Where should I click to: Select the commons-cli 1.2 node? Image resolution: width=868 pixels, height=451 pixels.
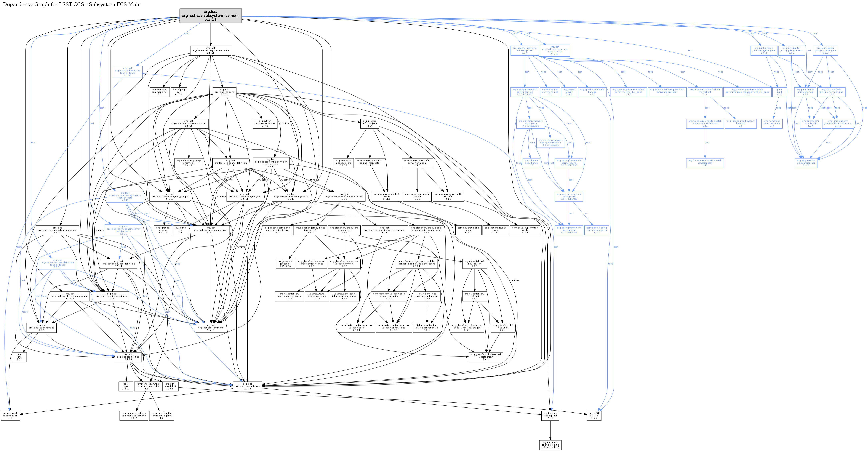10,416
